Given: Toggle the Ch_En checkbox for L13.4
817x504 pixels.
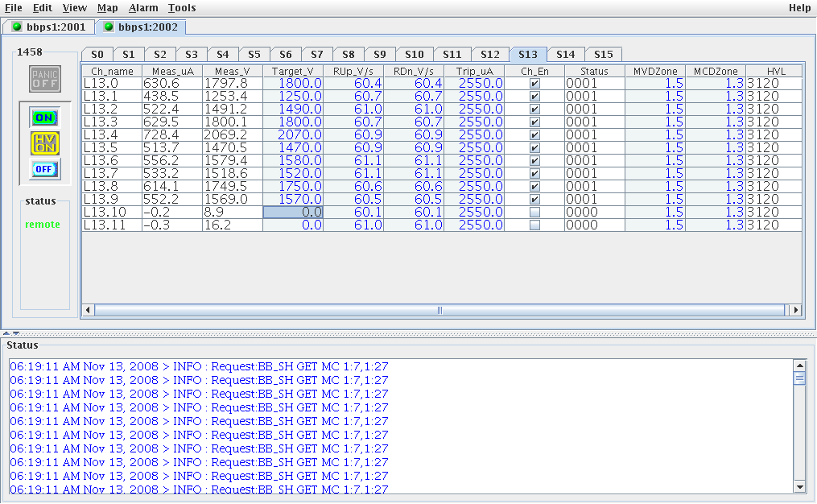Looking at the screenshot, I should 534,135.
